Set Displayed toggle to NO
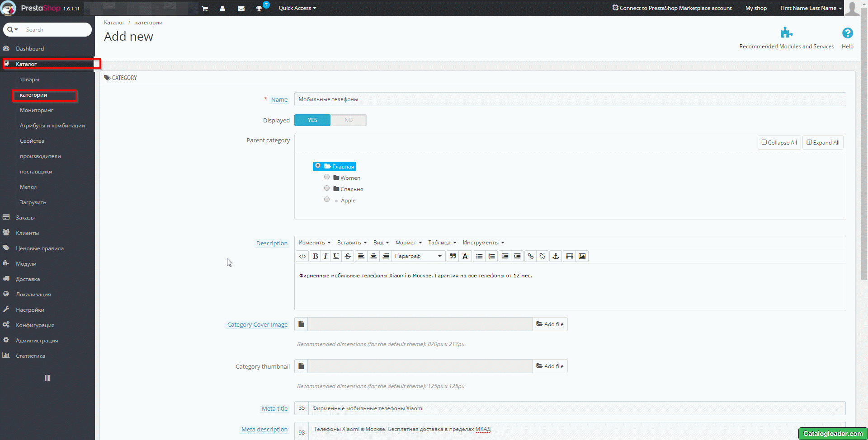868x440 pixels. click(349, 120)
